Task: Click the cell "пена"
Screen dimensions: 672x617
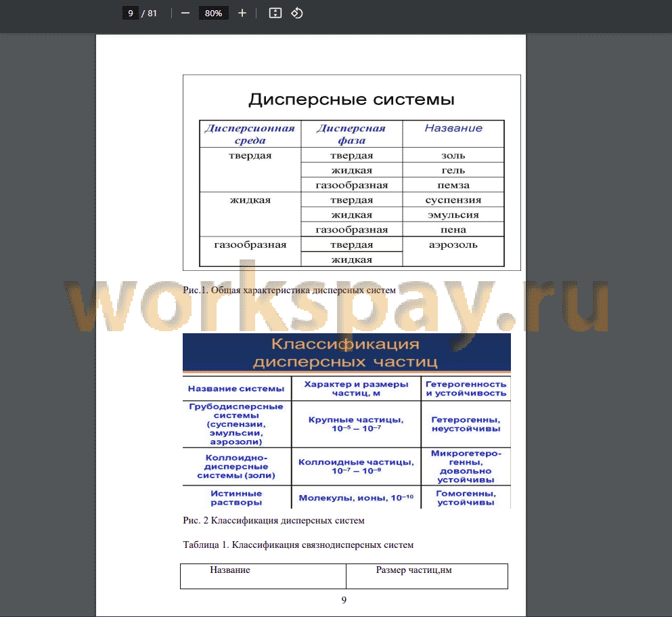Action: click(x=453, y=230)
